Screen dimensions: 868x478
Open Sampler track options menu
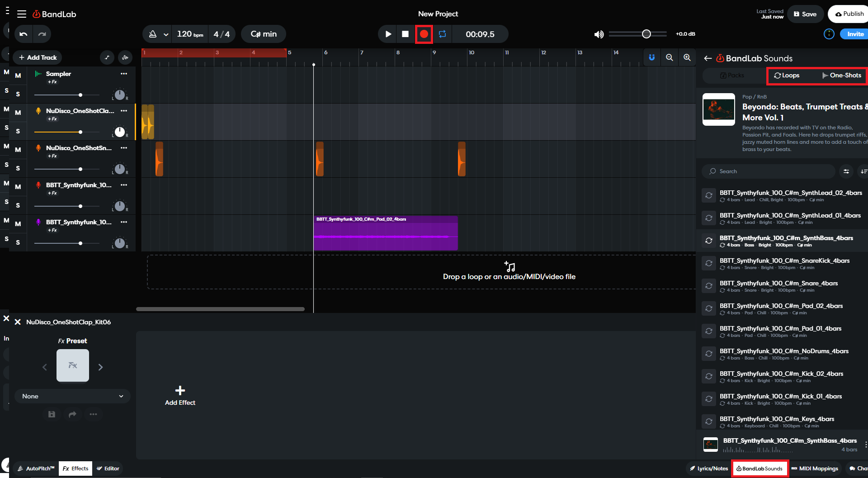point(124,74)
